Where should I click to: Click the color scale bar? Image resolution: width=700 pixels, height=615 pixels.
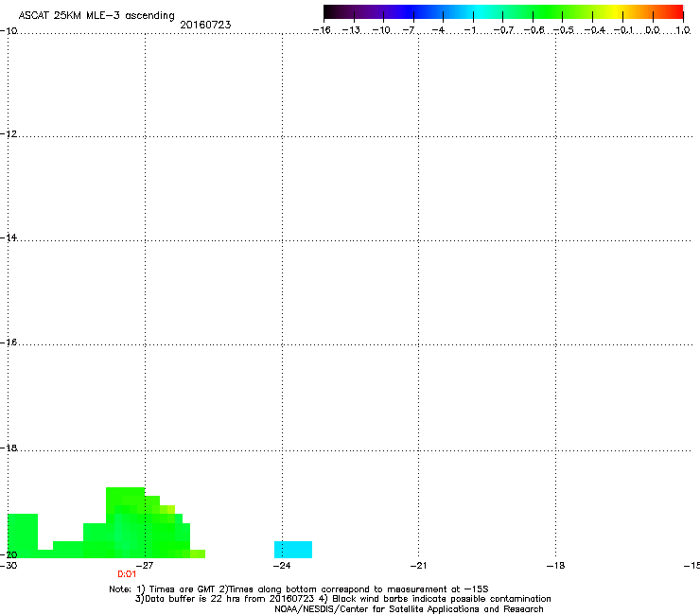point(503,12)
